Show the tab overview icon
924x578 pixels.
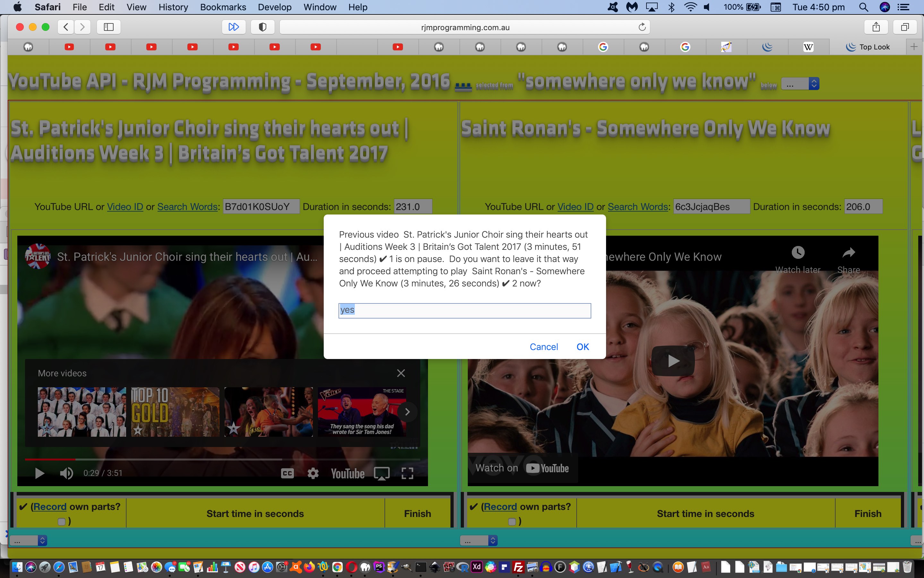point(904,27)
